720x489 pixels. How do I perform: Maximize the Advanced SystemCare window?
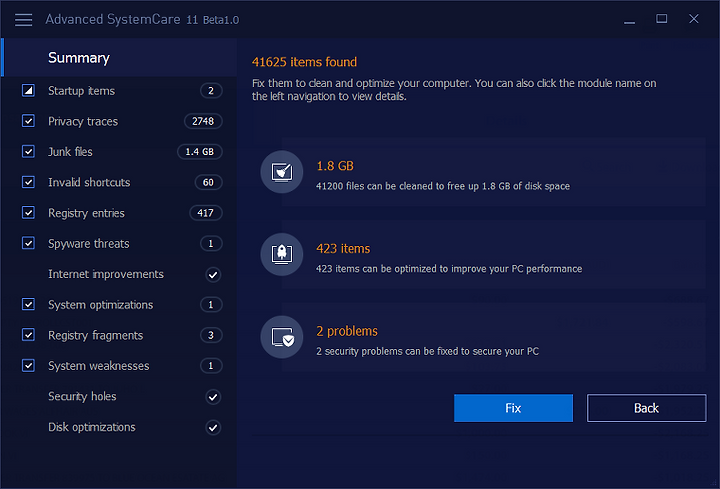click(661, 19)
